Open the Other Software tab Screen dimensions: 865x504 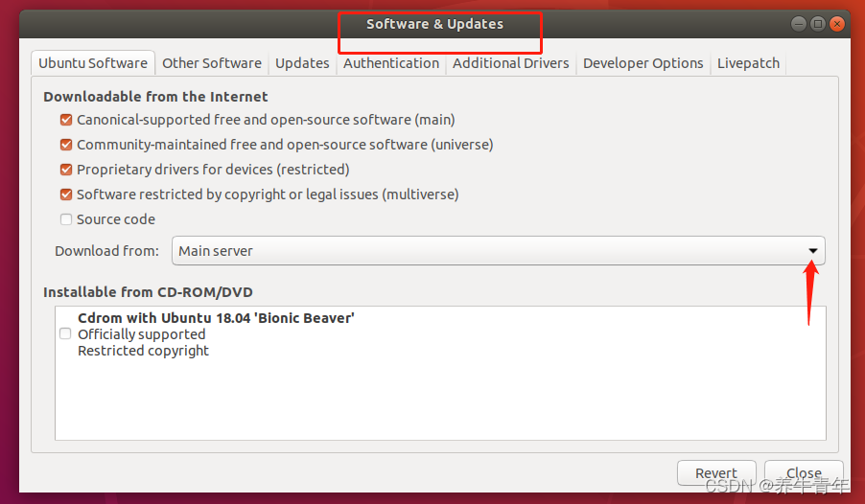tap(212, 63)
